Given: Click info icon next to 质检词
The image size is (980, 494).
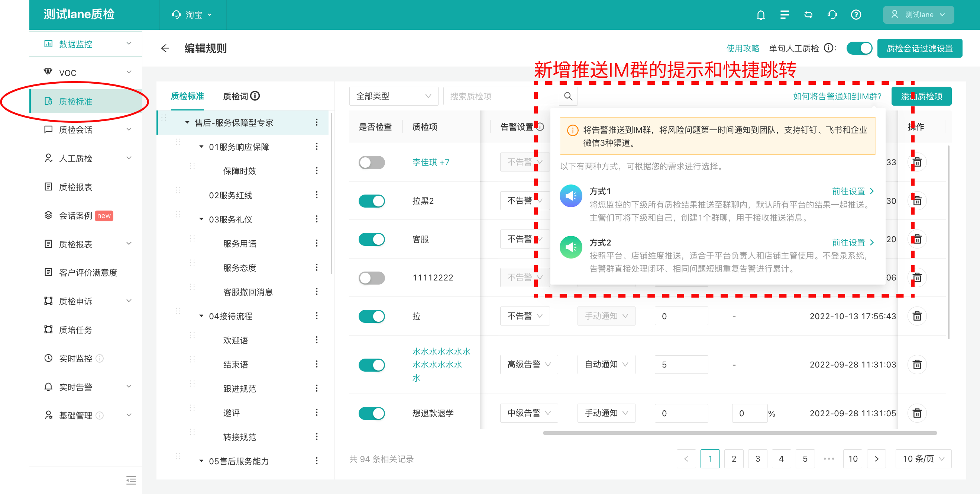Looking at the screenshot, I should [x=255, y=96].
